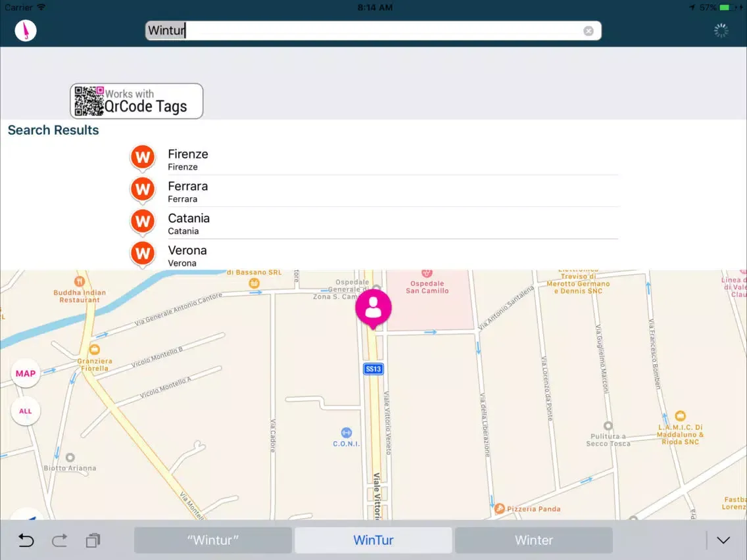Click into the Wintur search field
The image size is (747, 560).
coord(373,31)
